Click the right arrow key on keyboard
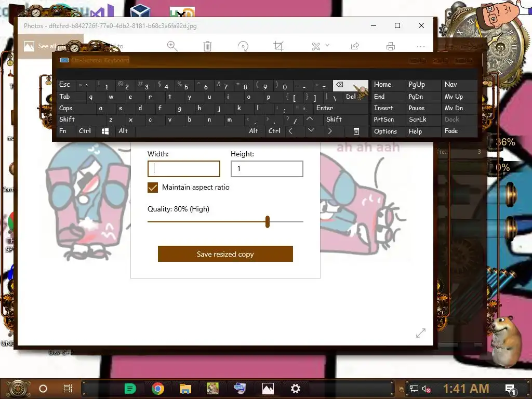Screen dimensions: 532x399 coord(330,131)
